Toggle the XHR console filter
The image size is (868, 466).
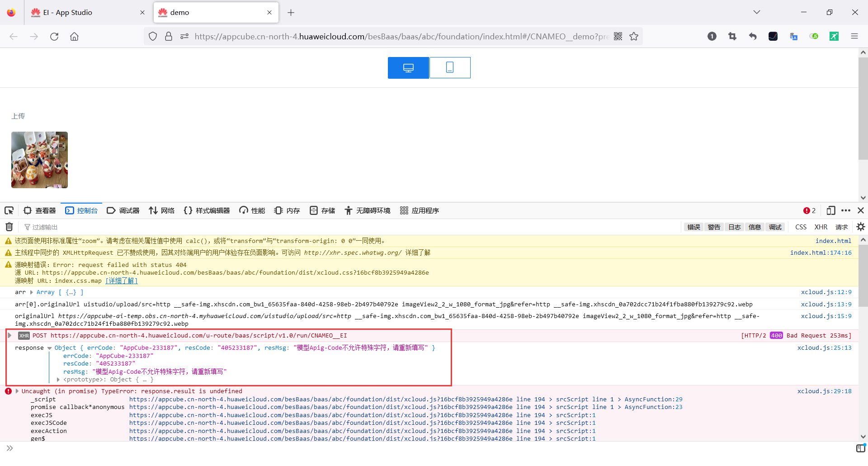coord(821,227)
